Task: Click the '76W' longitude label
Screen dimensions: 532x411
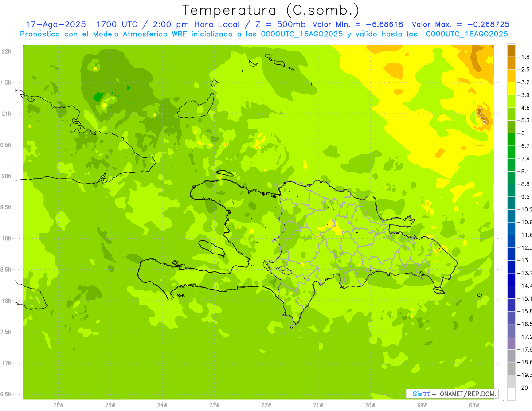Action: point(58,405)
